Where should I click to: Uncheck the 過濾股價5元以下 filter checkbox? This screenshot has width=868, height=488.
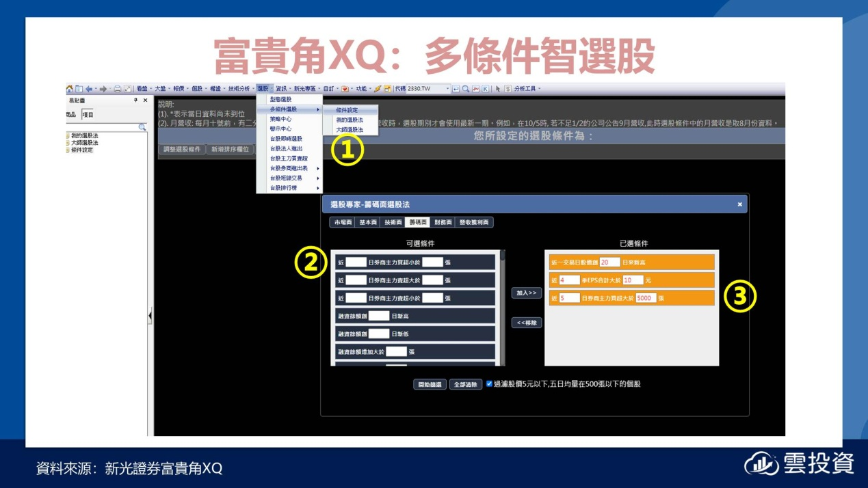tap(489, 384)
